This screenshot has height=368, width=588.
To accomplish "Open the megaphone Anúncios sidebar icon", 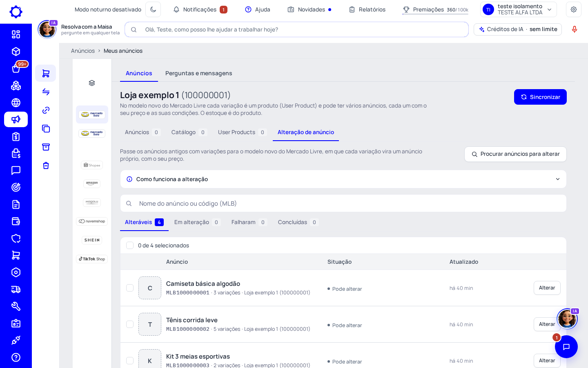I will (16, 119).
